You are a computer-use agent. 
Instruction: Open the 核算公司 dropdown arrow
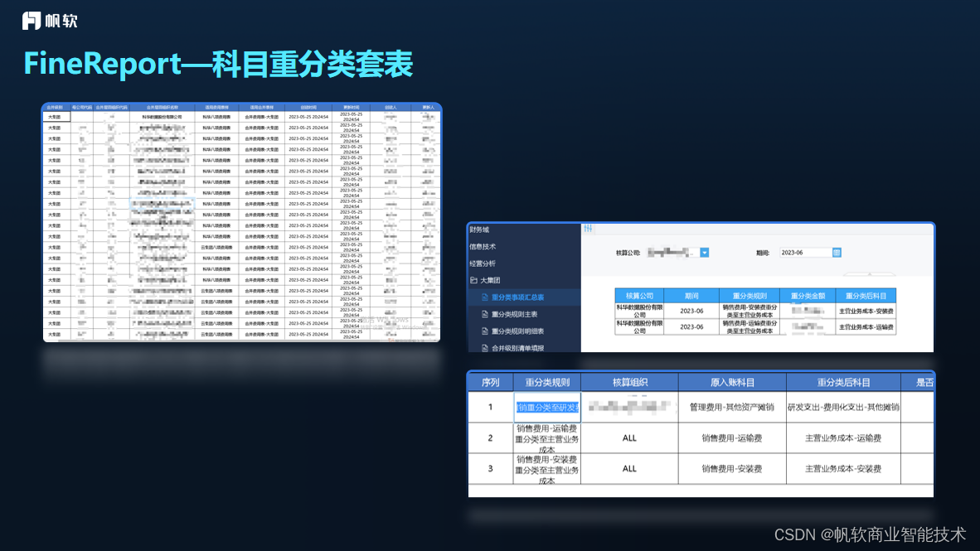click(x=705, y=253)
